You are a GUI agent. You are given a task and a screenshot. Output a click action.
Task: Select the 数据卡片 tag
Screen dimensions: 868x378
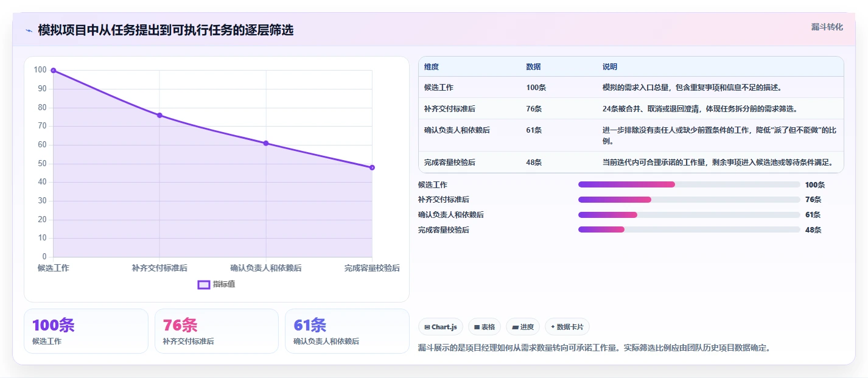click(x=567, y=327)
